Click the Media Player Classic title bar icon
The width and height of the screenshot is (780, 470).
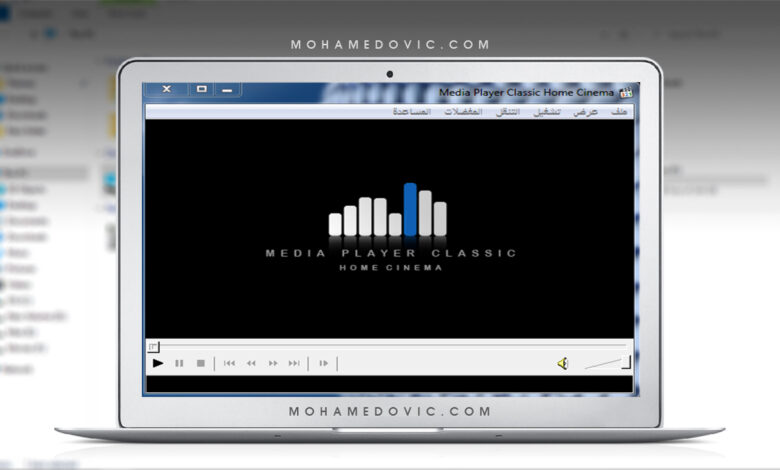point(625,93)
